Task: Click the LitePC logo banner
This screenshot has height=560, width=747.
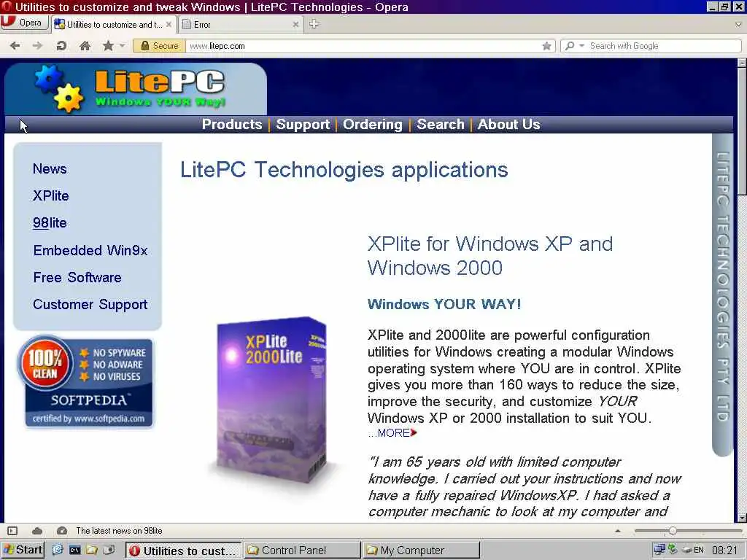Action: pyautogui.click(x=136, y=89)
